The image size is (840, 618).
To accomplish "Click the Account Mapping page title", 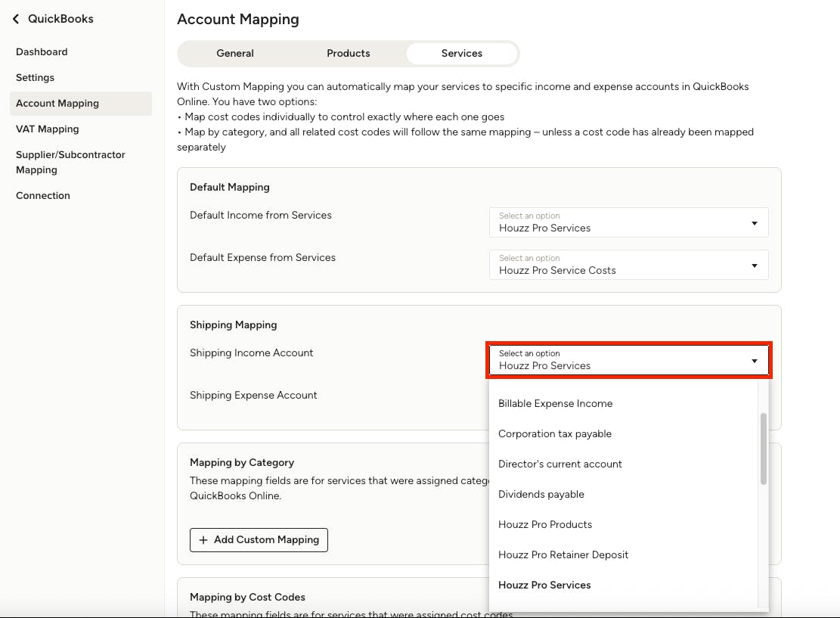I will coord(238,20).
